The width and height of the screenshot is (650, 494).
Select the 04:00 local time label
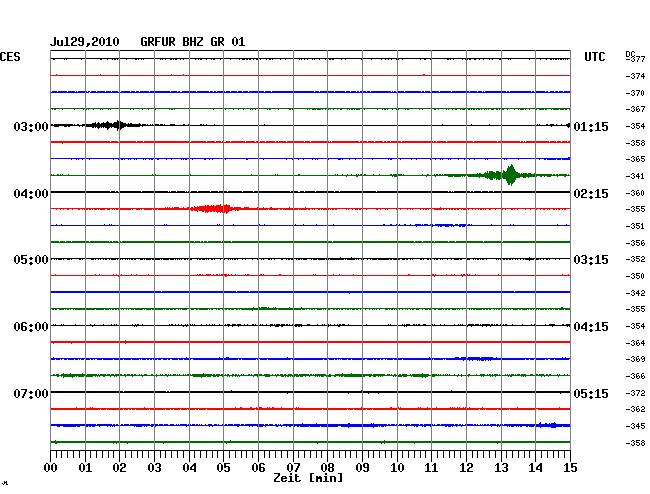(31, 194)
